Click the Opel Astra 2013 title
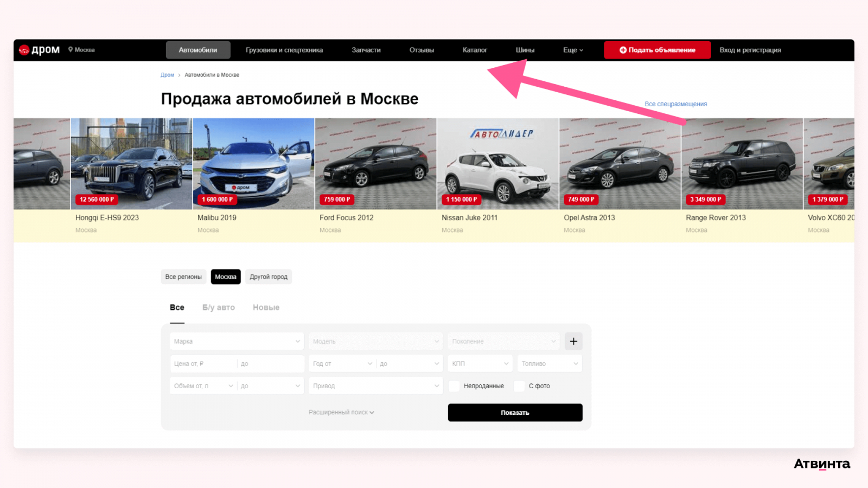Viewport: 868px width, 488px height. pyautogui.click(x=589, y=218)
